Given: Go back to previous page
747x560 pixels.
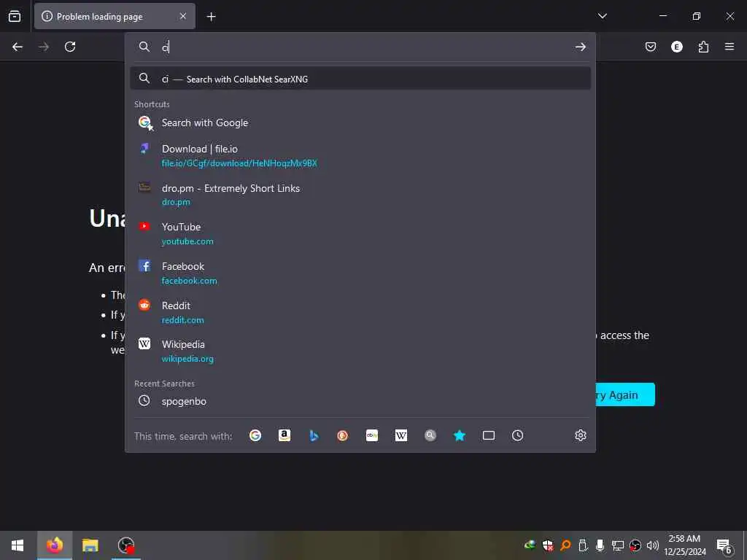Looking at the screenshot, I should point(18,47).
